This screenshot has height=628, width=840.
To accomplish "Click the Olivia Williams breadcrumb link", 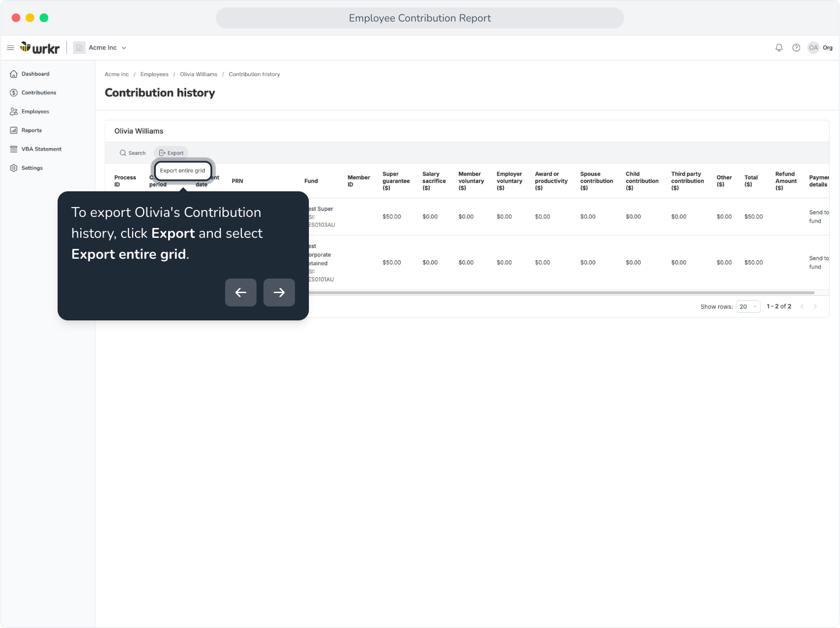I will [198, 74].
